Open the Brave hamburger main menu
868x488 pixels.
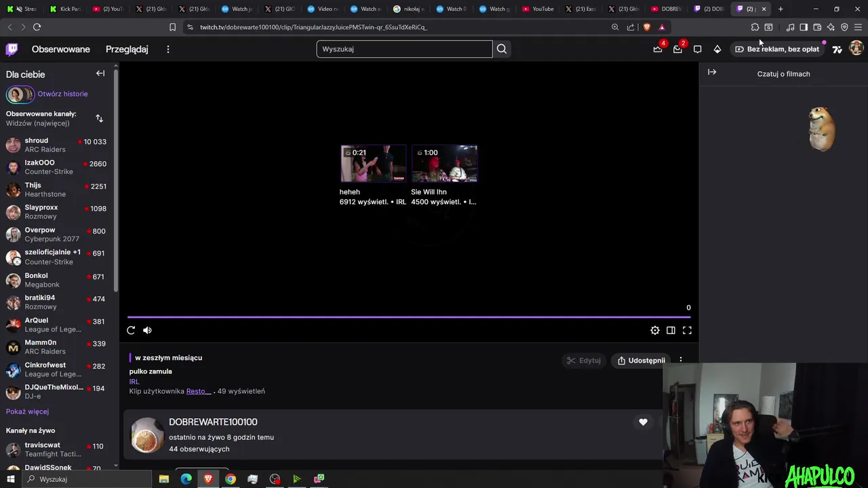[x=858, y=27]
